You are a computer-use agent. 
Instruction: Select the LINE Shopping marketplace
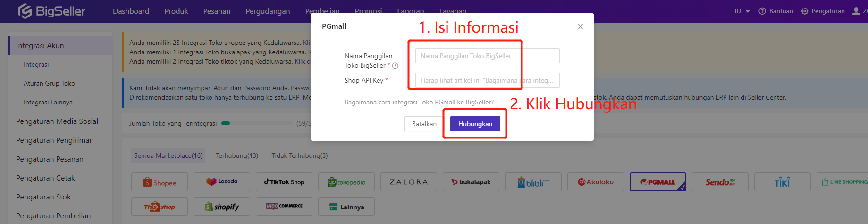(843, 182)
